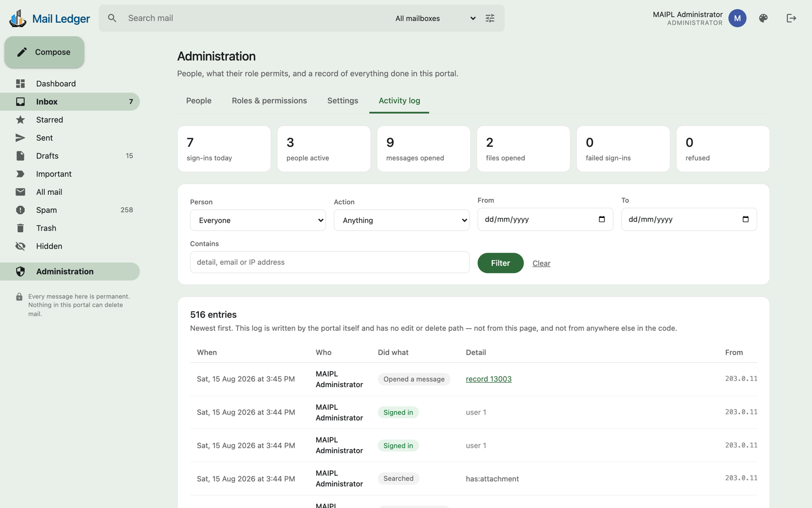
Task: Open the Settings tab
Action: tap(343, 101)
